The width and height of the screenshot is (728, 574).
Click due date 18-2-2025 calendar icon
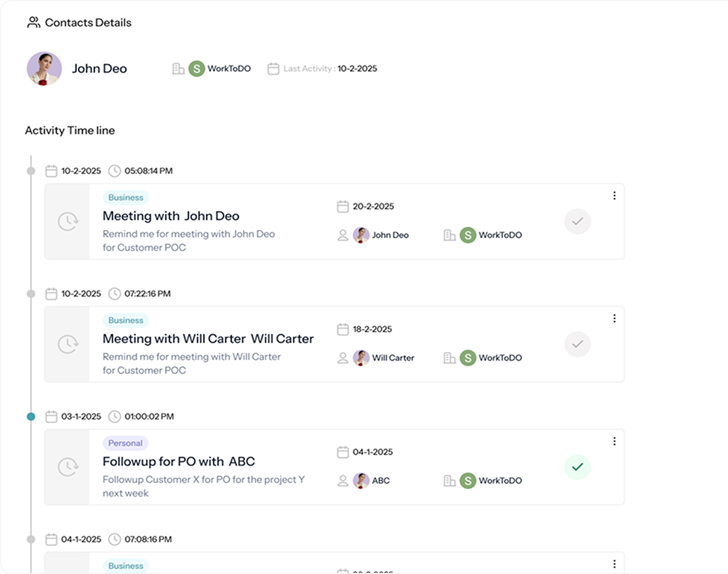click(x=343, y=329)
